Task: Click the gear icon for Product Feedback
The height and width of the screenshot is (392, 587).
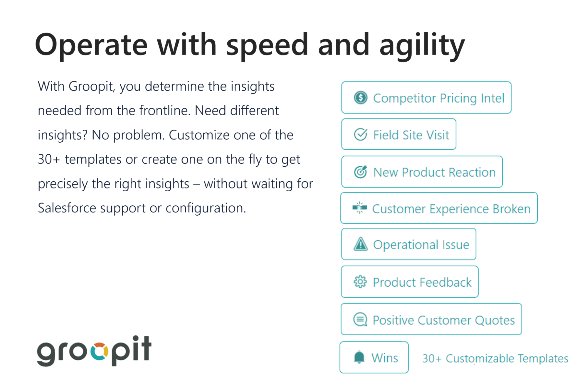Action: point(360,282)
